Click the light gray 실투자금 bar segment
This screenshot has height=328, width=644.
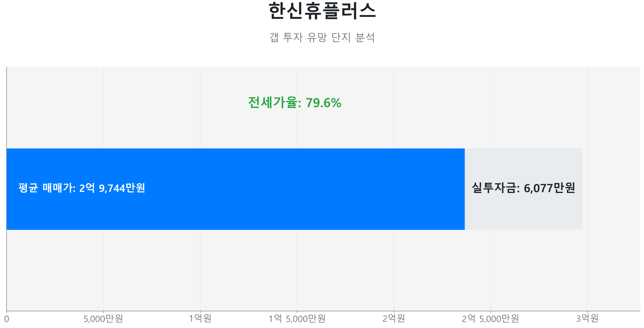coord(523,213)
